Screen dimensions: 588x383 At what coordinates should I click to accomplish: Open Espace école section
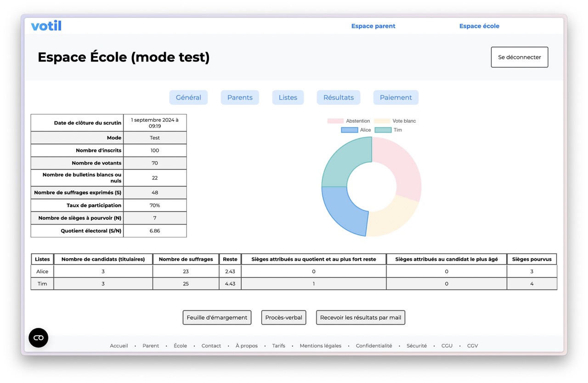click(479, 26)
